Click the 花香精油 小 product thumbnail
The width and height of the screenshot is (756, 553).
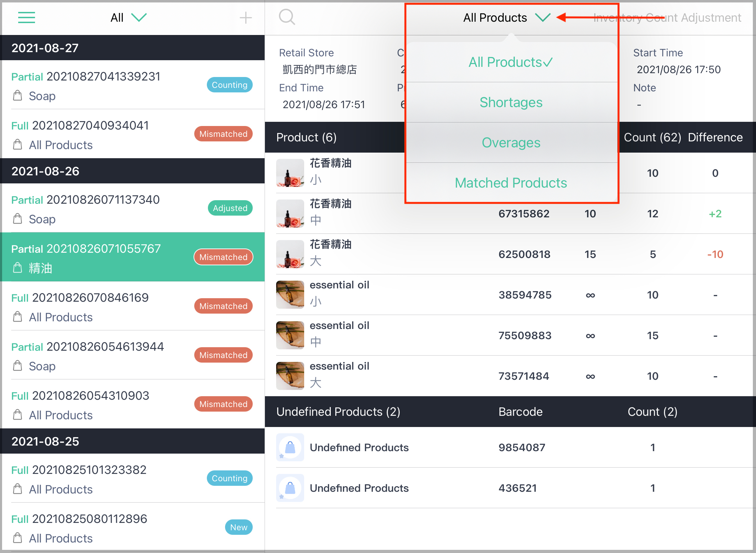click(x=290, y=173)
